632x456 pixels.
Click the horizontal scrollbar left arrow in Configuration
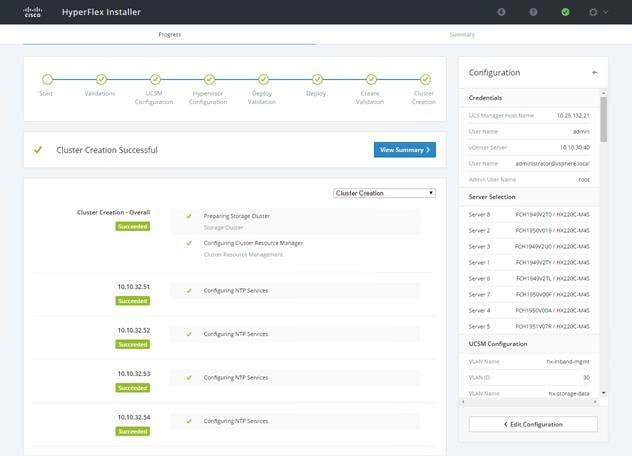click(x=463, y=402)
